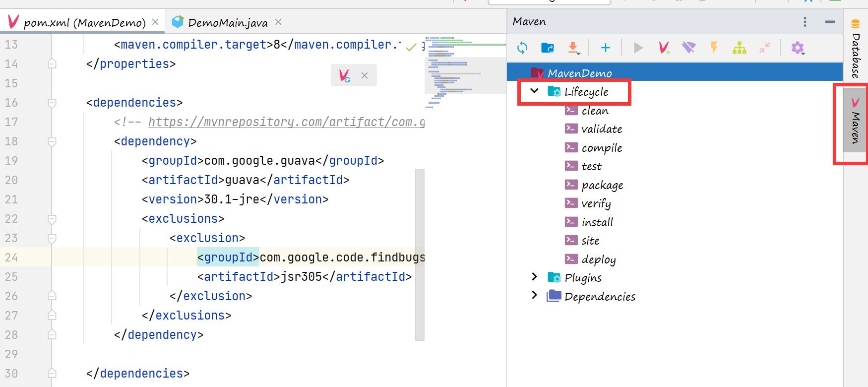868x387 pixels.
Task: Show Maven dependencies diagram icon
Action: 740,48
